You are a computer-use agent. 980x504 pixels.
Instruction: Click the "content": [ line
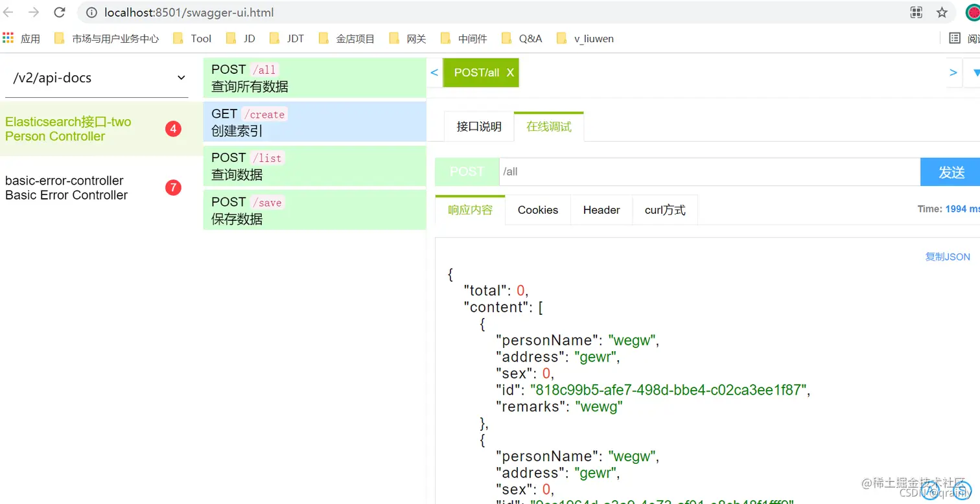pyautogui.click(x=504, y=307)
